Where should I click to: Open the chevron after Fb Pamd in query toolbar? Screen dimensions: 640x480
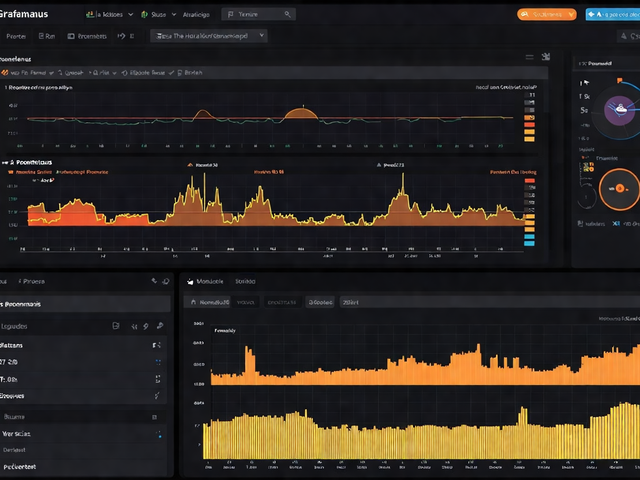(51, 73)
